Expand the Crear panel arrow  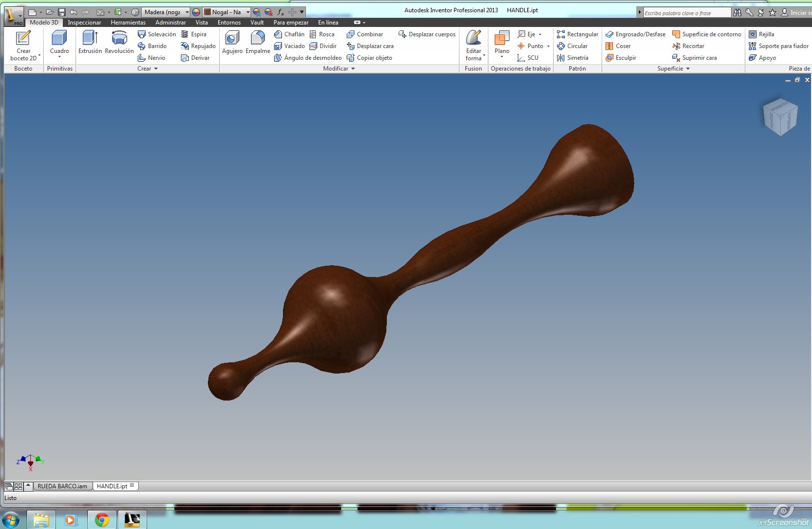pos(156,69)
